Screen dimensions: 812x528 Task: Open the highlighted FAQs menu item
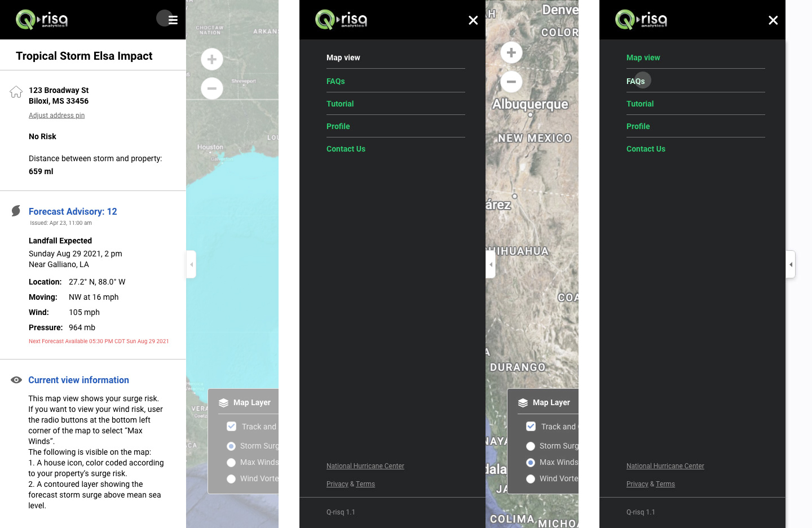pos(636,81)
